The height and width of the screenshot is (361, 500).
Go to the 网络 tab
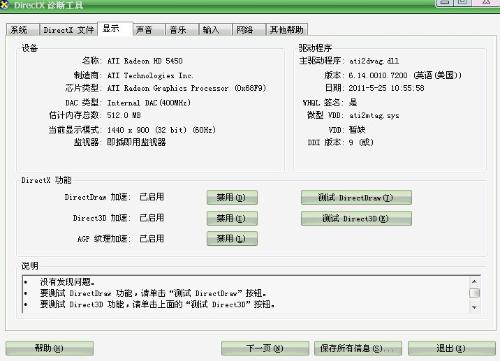(249, 30)
